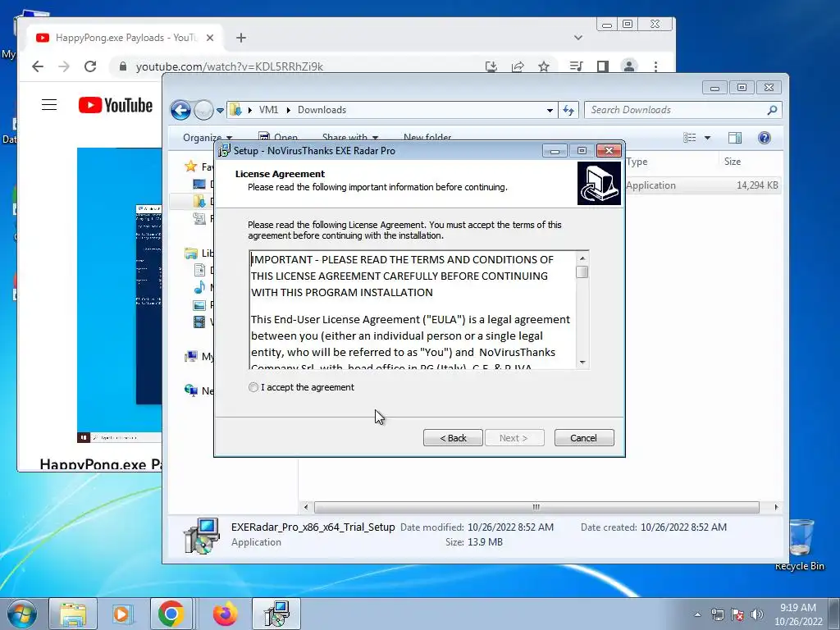Refresh the Downloads folder view
840x630 pixels.
[x=568, y=111]
